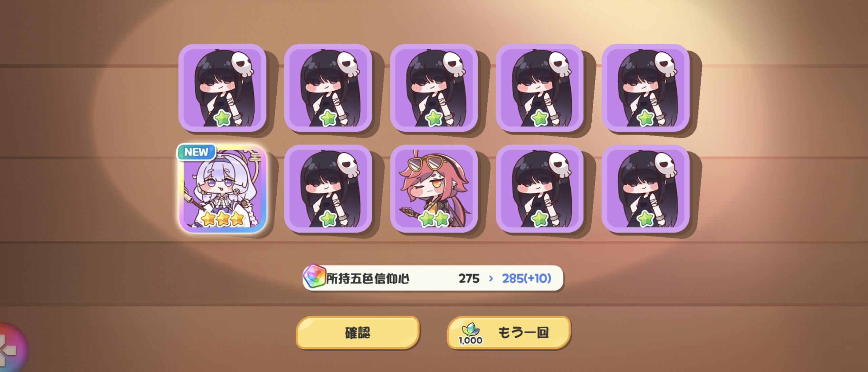This screenshot has width=868, height=372.
Task: Tap the skull girl card right of the guitarist
Action: point(539,189)
